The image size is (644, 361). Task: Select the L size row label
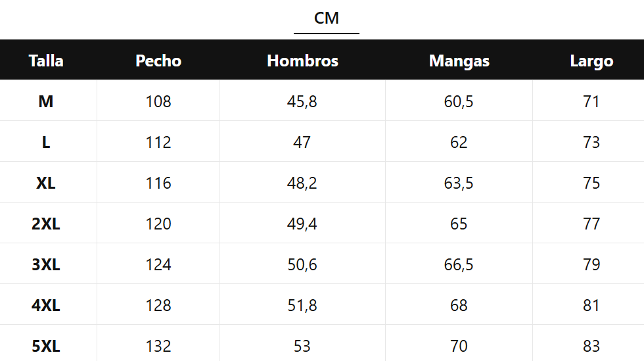[46, 143]
